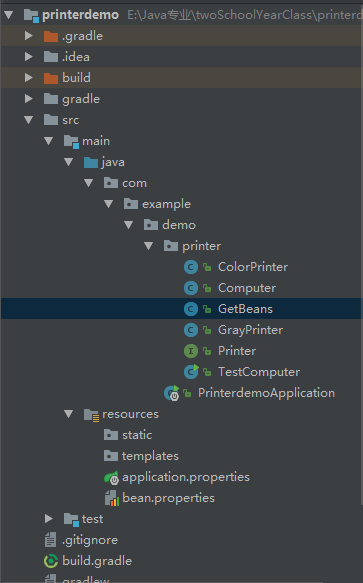The image size is (363, 583).
Task: Select the resources folder label
Action: [131, 414]
